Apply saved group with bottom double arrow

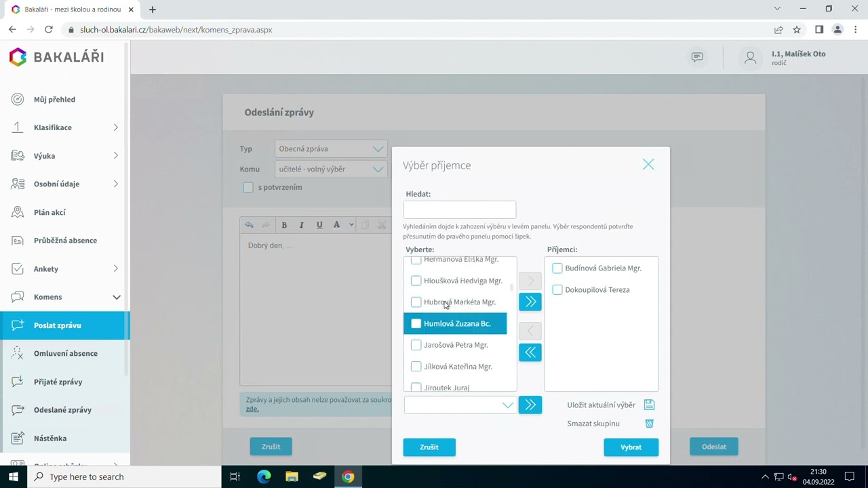(x=530, y=405)
